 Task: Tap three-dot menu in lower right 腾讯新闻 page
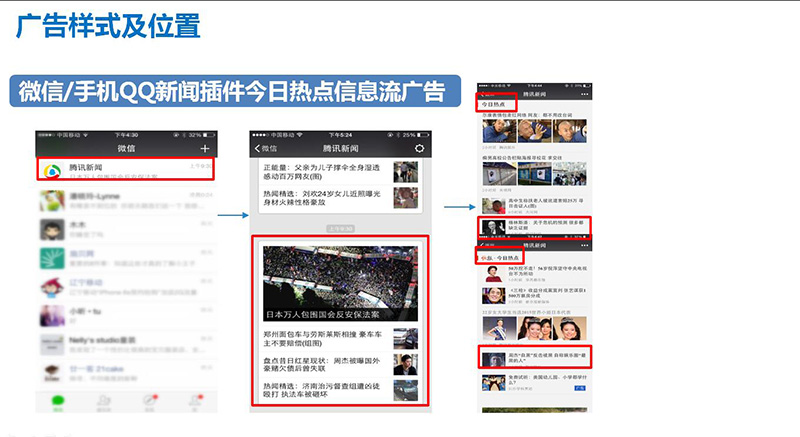click(x=585, y=245)
